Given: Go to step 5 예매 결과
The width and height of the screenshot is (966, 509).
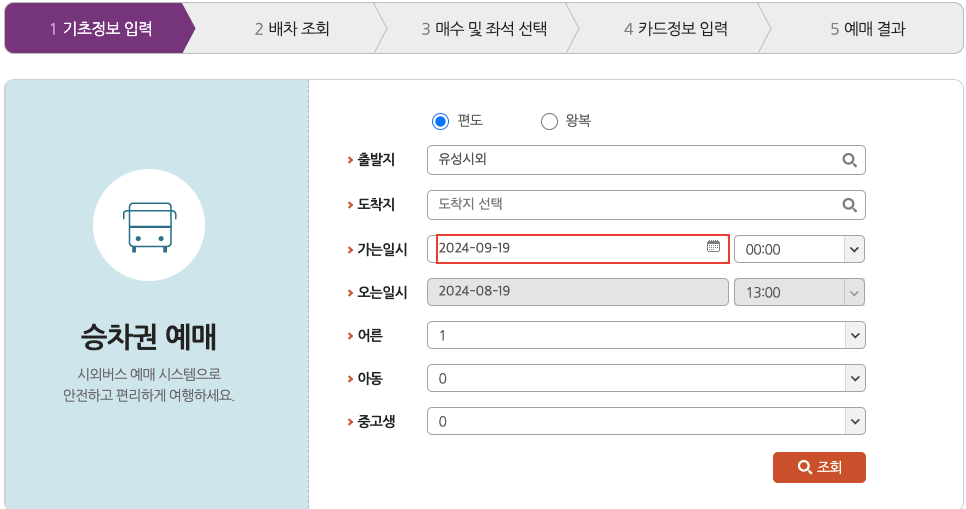Looking at the screenshot, I should click(867, 28).
